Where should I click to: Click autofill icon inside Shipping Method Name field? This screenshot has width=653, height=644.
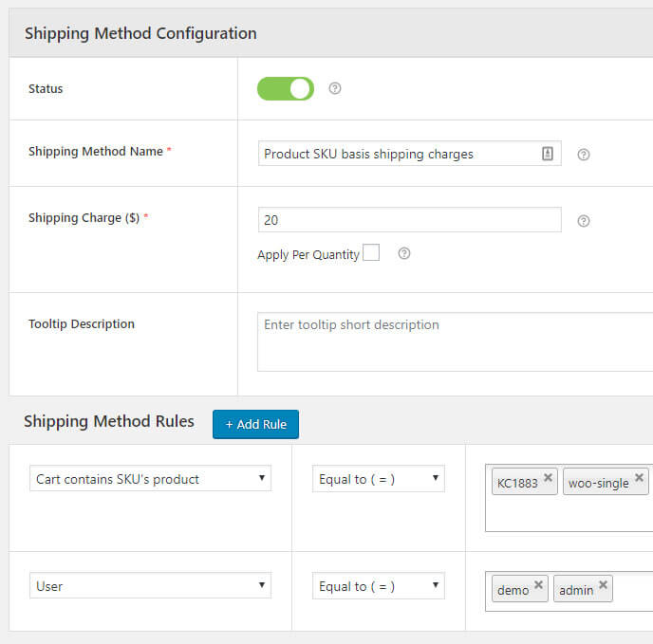click(548, 154)
